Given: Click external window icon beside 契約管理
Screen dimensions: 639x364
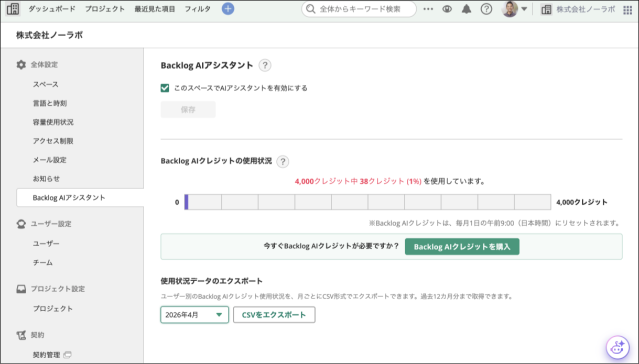Looking at the screenshot, I should pos(67,355).
